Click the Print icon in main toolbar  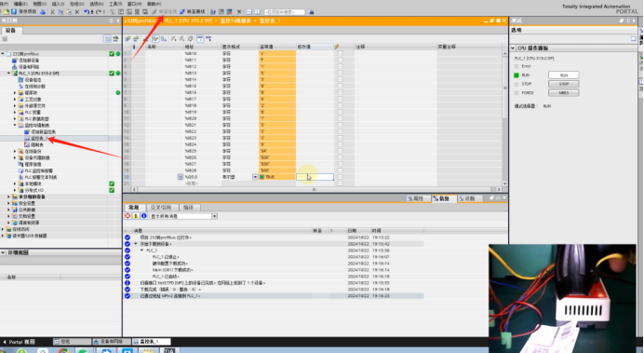pos(43,11)
